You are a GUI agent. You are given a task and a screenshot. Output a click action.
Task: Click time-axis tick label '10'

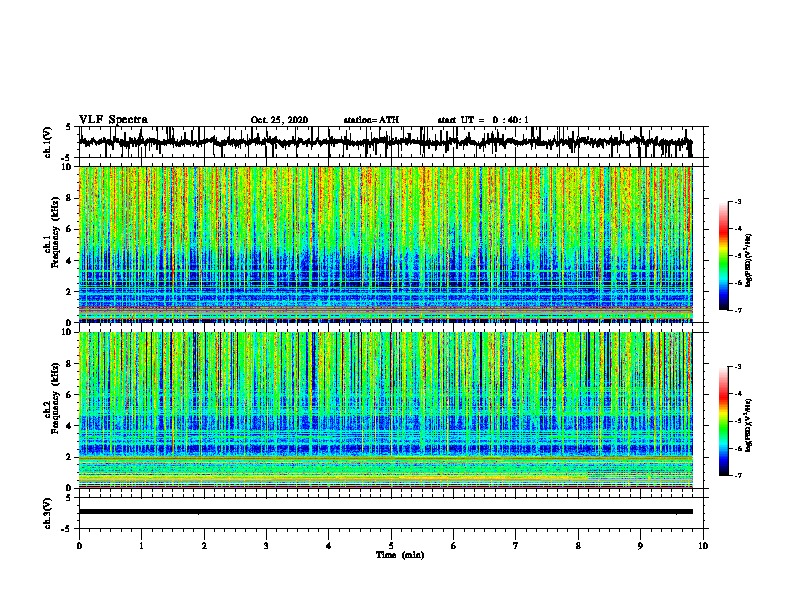pyautogui.click(x=703, y=545)
